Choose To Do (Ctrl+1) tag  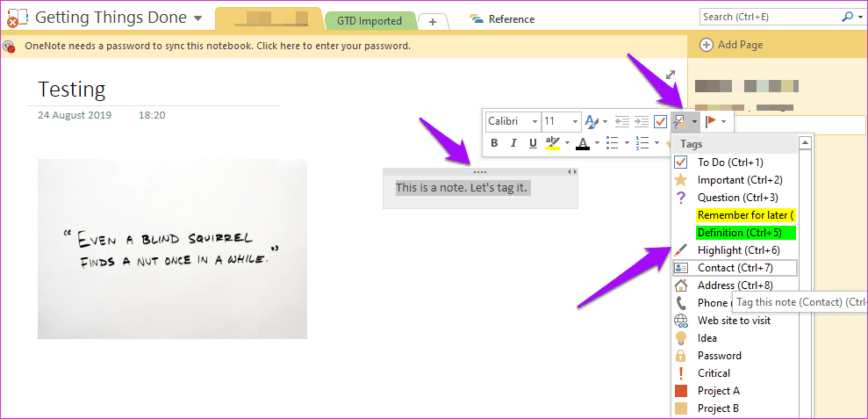click(735, 163)
